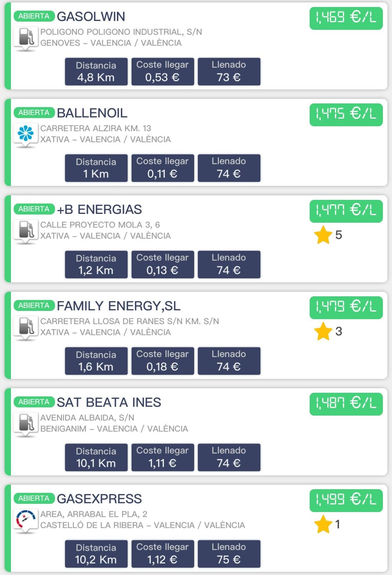Tap SAT BEATA INES Distancia 10,1 Km
Image resolution: width=392 pixels, height=575 pixels.
(x=96, y=457)
